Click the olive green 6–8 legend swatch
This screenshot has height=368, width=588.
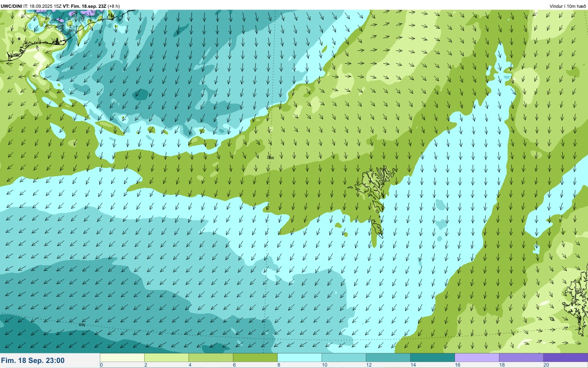coord(255,357)
